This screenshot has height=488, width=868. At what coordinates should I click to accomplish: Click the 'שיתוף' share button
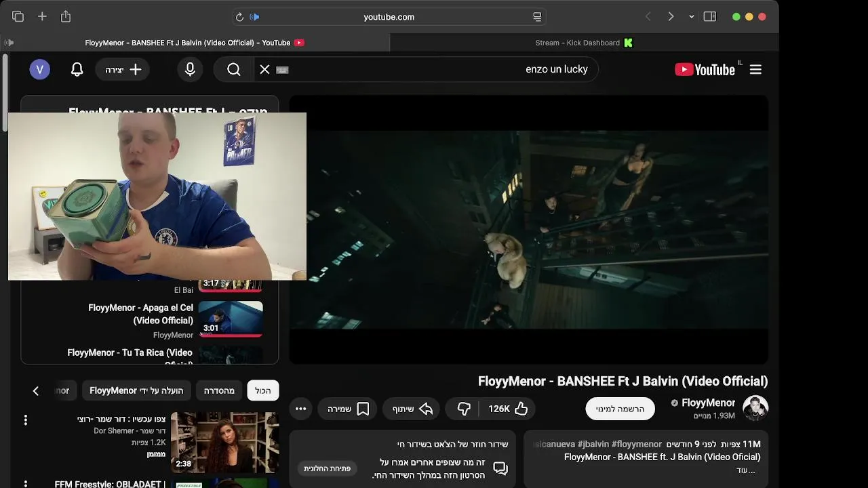click(x=412, y=409)
